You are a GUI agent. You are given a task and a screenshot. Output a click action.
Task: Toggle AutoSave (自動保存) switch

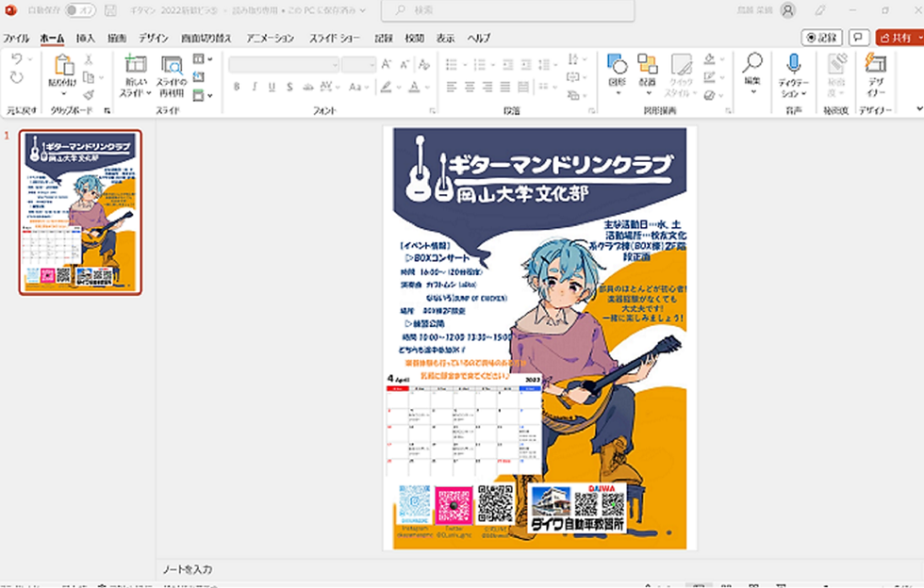pyautogui.click(x=79, y=10)
